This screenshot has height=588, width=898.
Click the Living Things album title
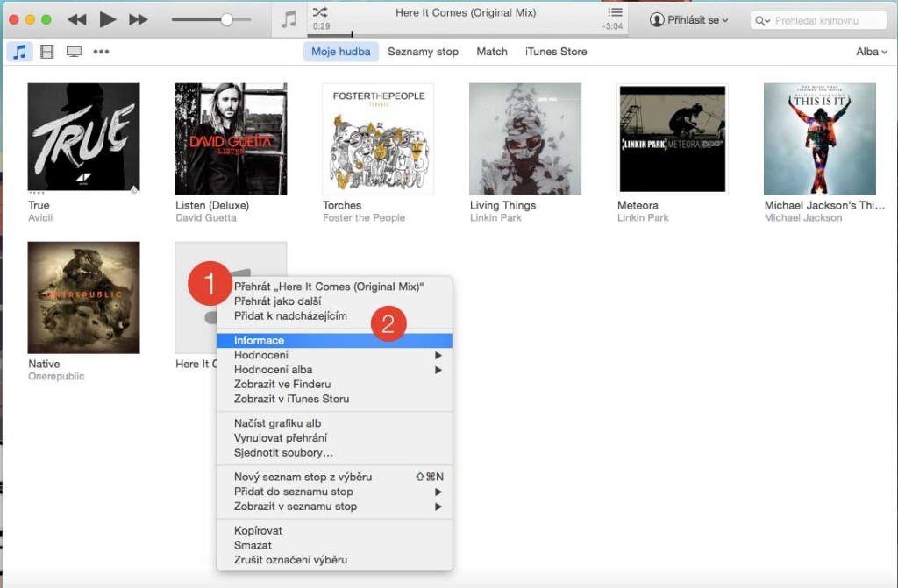pos(502,205)
